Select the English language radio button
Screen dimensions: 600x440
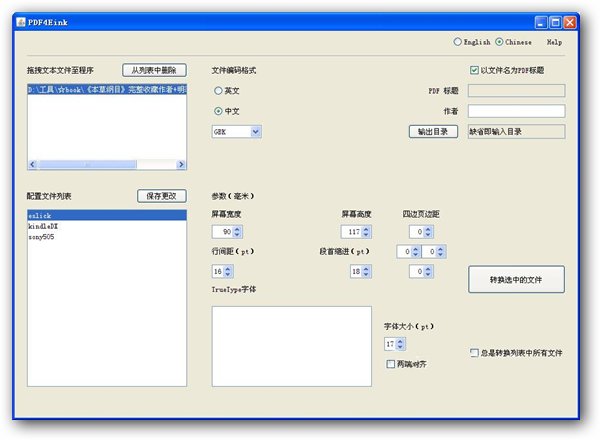pos(458,42)
